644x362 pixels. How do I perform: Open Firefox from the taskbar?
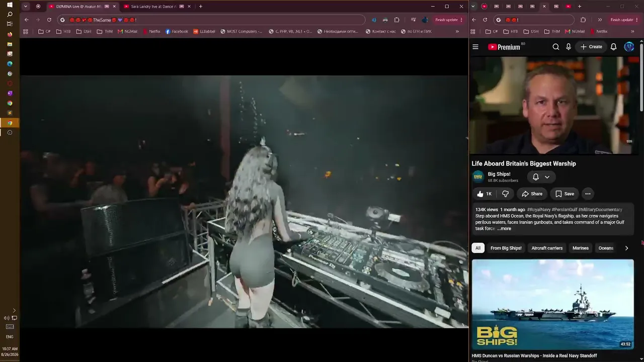10,34
